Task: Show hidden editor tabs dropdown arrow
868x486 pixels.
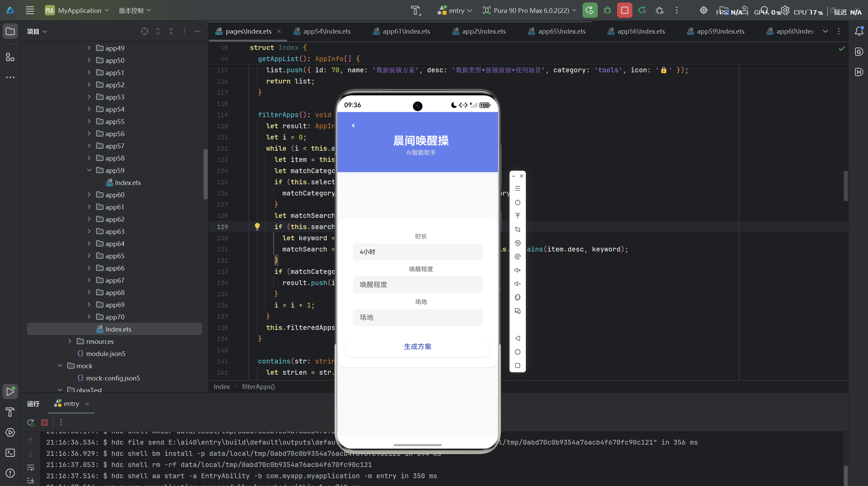Action: click(826, 31)
